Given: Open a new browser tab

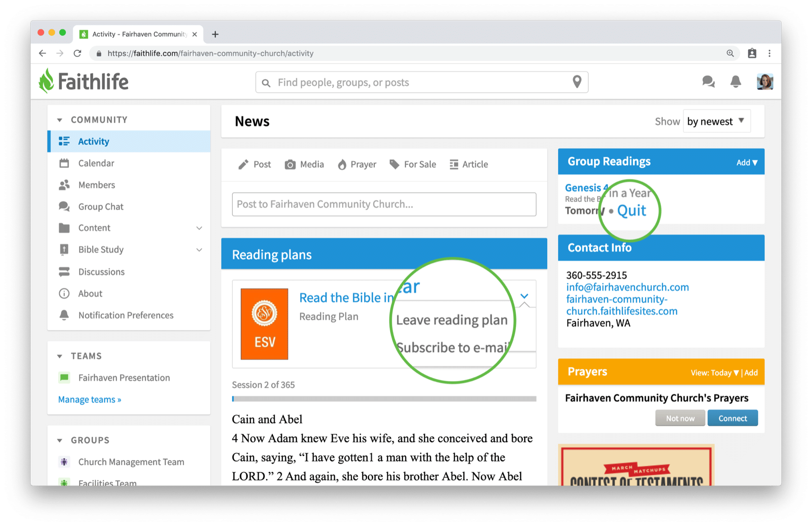Looking at the screenshot, I should 215,34.
